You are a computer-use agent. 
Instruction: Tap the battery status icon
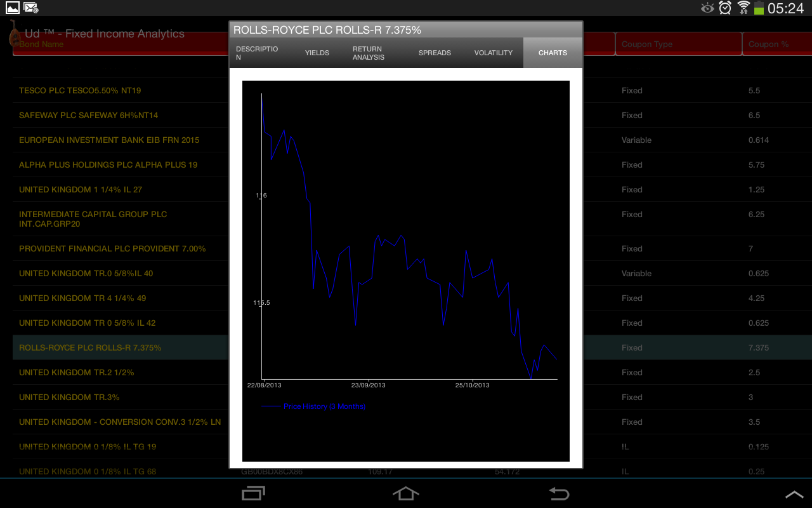point(759,8)
